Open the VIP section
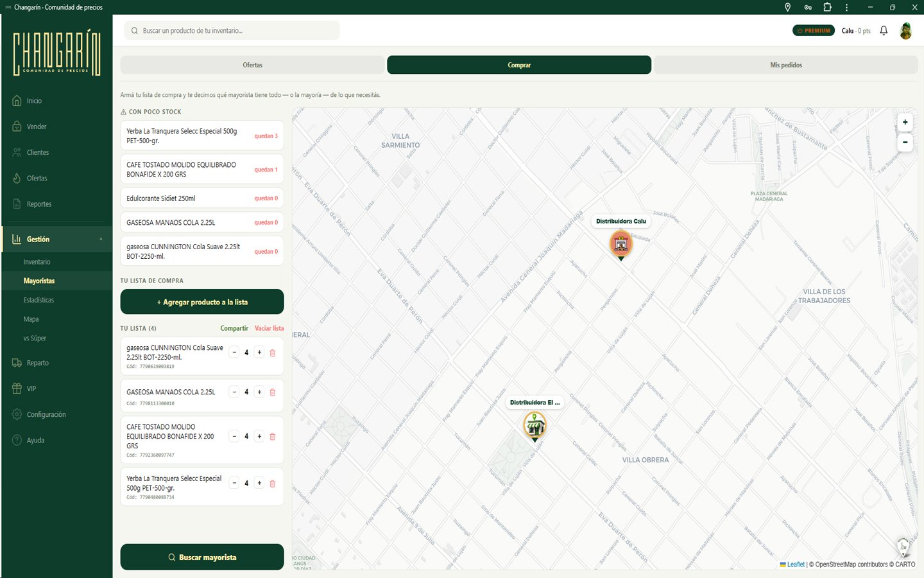 click(56, 389)
